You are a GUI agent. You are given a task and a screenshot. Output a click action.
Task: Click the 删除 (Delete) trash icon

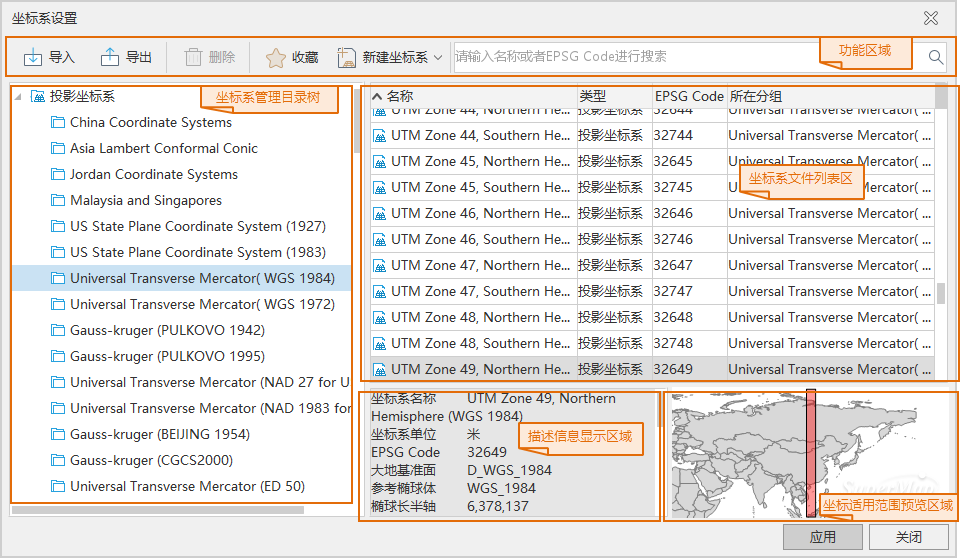(193, 57)
